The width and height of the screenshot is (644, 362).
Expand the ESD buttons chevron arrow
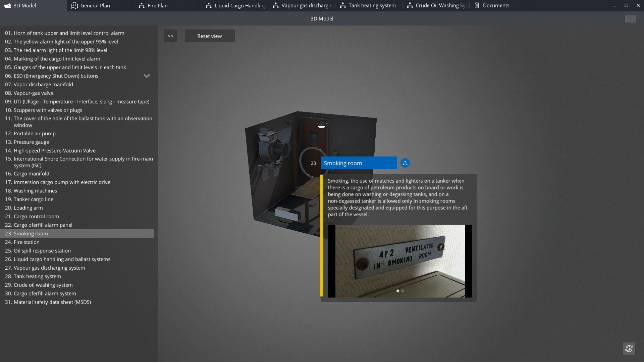[x=147, y=76]
